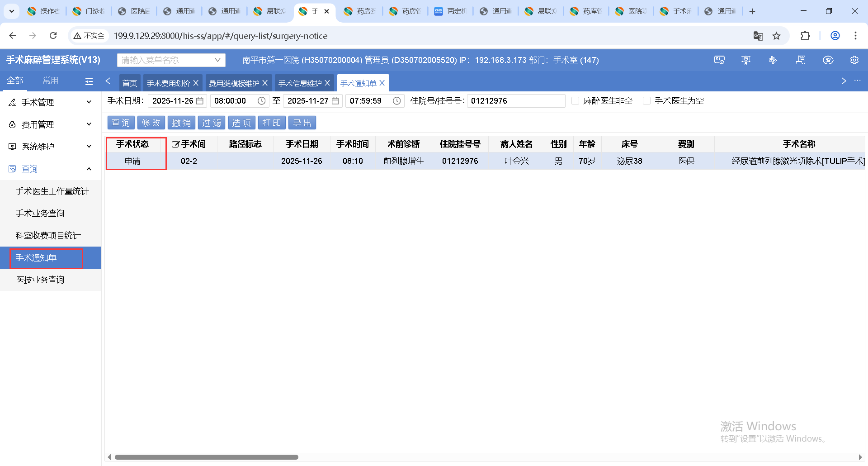
Task: Close the 费用类模板维护 tab
Action: [265, 83]
